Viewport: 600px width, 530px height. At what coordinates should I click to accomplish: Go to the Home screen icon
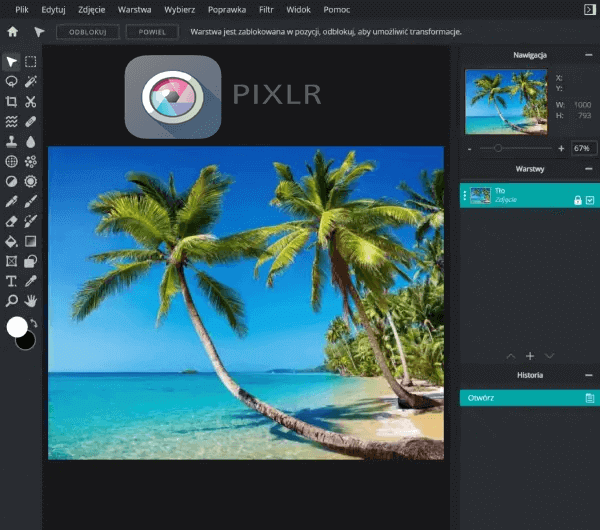[x=13, y=32]
